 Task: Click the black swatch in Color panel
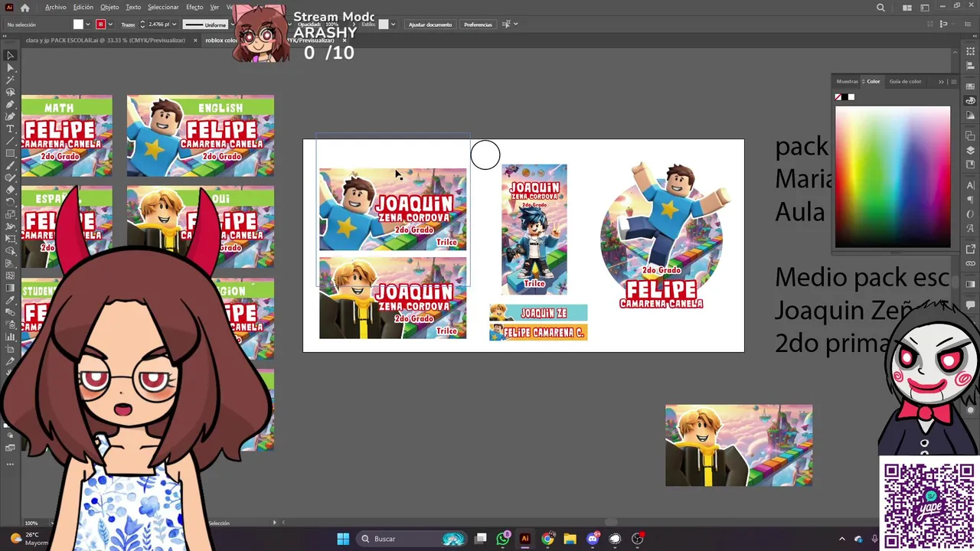point(844,97)
